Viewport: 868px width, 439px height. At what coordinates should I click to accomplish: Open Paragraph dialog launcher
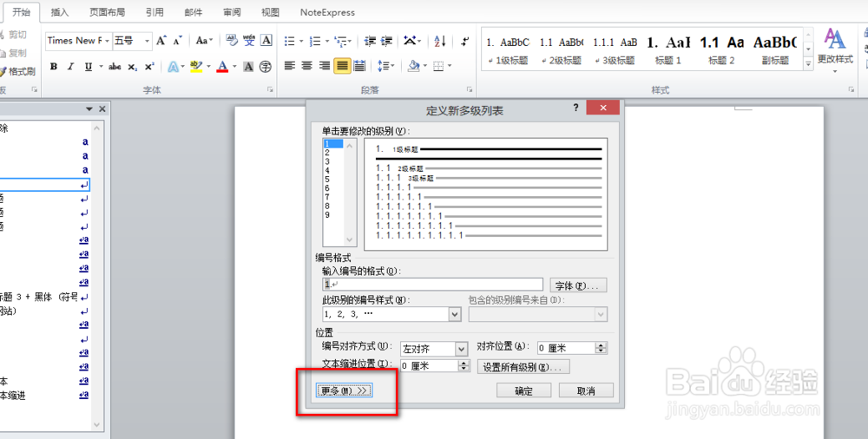tap(470, 89)
